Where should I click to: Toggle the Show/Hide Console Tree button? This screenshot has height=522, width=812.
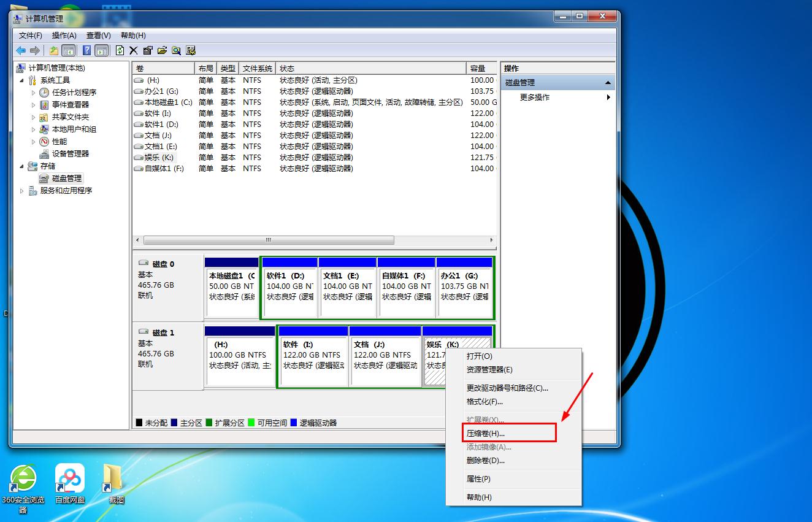68,50
